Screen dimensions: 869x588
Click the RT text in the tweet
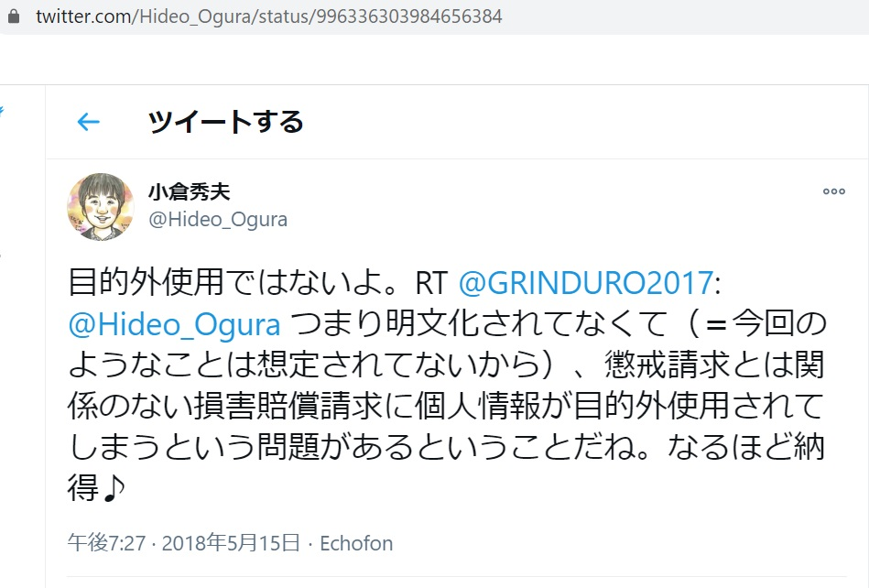pyautogui.click(x=431, y=283)
